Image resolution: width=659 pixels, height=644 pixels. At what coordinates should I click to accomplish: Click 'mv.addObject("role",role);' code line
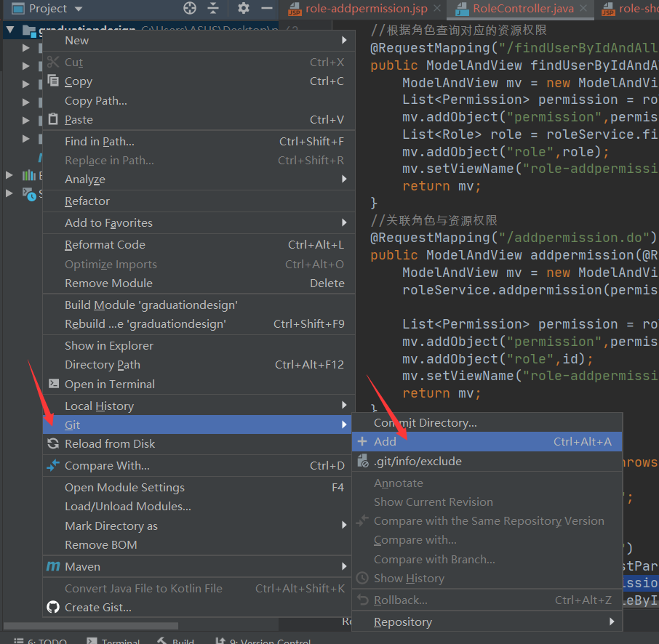coord(506,152)
